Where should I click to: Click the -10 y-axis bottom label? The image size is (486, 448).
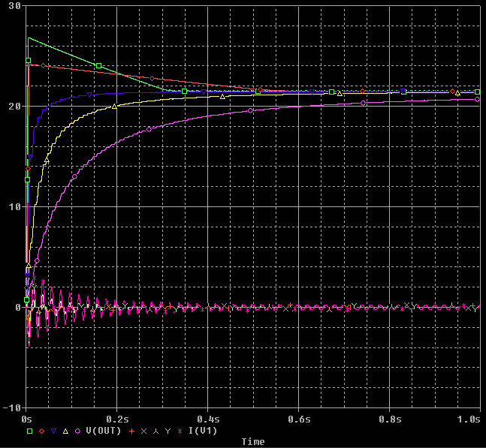pyautogui.click(x=12, y=407)
